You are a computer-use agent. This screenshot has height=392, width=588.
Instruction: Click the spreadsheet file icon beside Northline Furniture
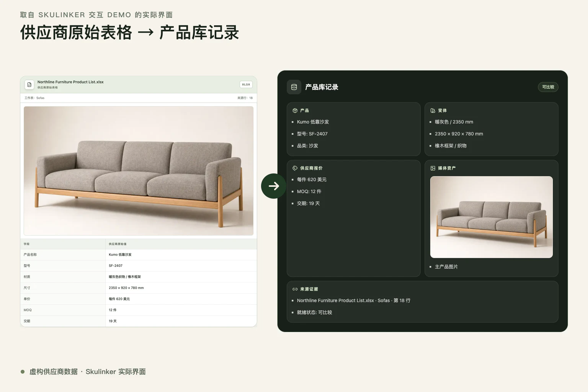(x=29, y=85)
